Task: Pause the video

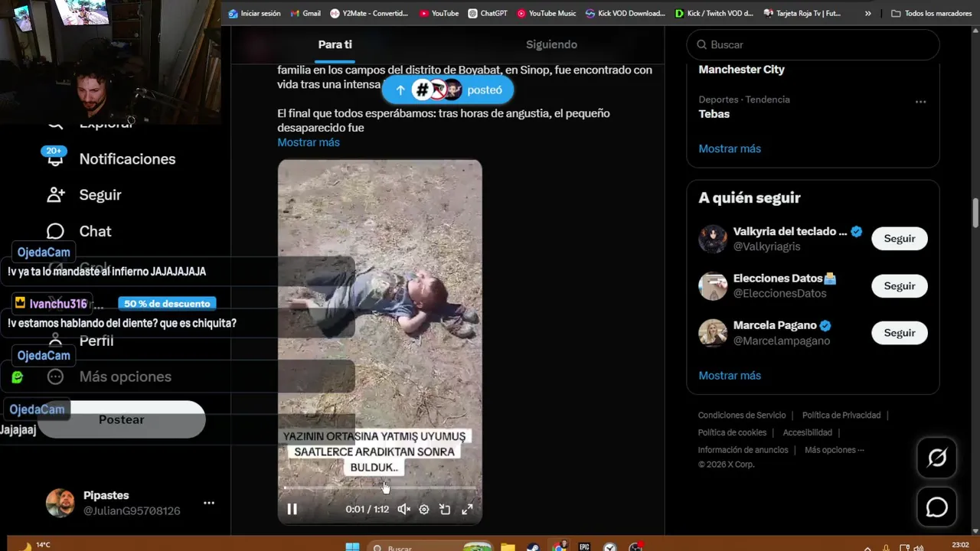Action: pos(292,509)
